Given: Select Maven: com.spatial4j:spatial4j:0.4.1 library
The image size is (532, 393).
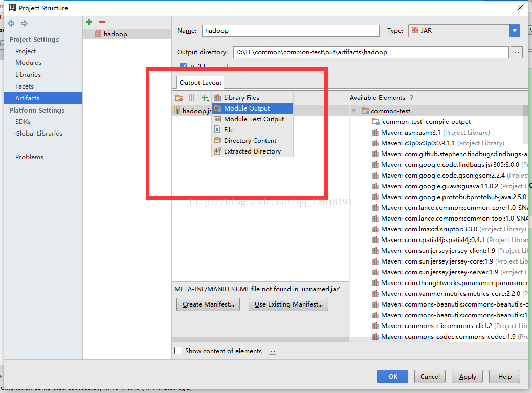Looking at the screenshot, I should (450, 240).
